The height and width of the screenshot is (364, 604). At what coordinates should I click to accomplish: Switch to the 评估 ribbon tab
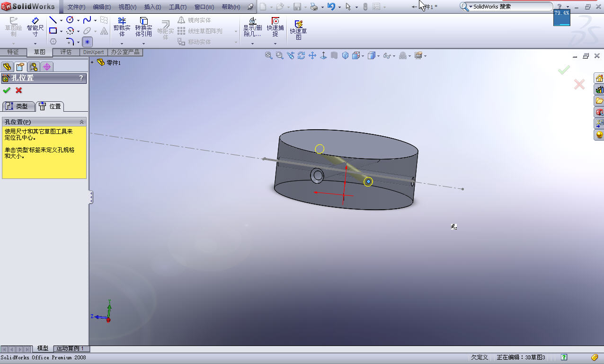[x=66, y=52]
